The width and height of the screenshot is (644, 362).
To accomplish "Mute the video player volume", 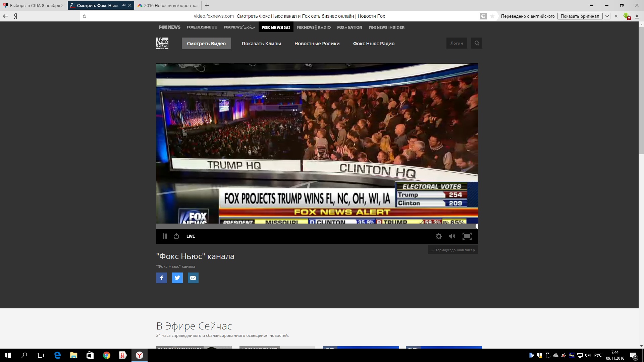I will tap(452, 236).
